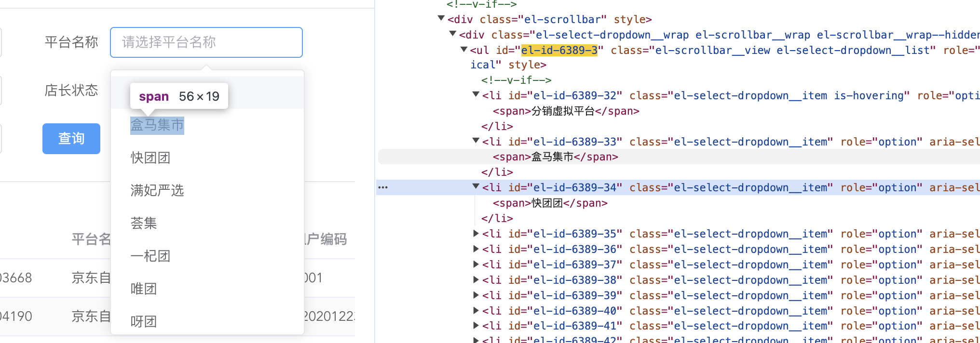This screenshot has height=343, width=980.
Task: Click the 店长状态 form label
Action: (71, 90)
